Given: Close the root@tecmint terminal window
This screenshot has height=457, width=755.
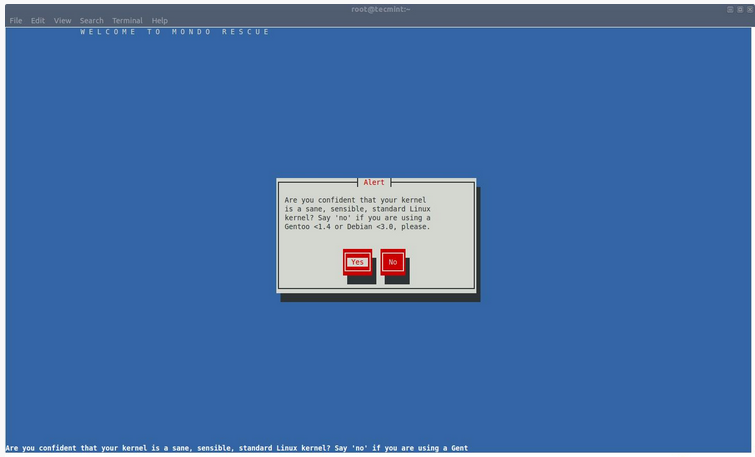Looking at the screenshot, I should click(x=749, y=10).
